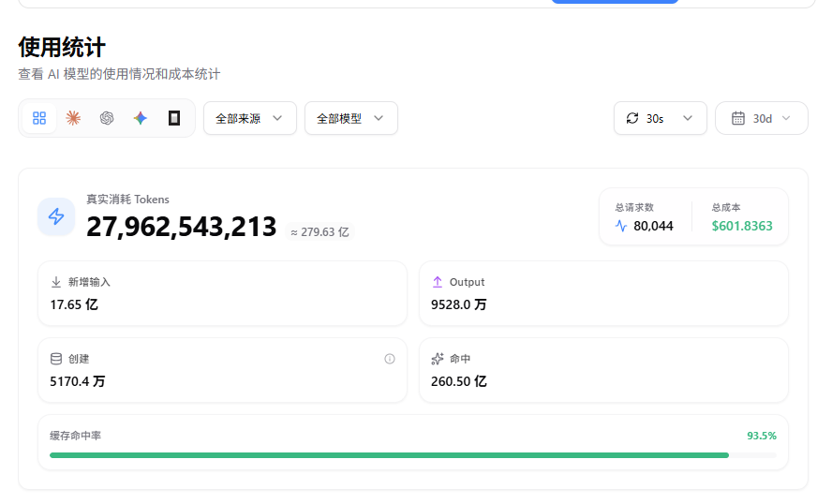Click the refresh arrows icon
The width and height of the screenshot is (832, 504).
coord(631,118)
